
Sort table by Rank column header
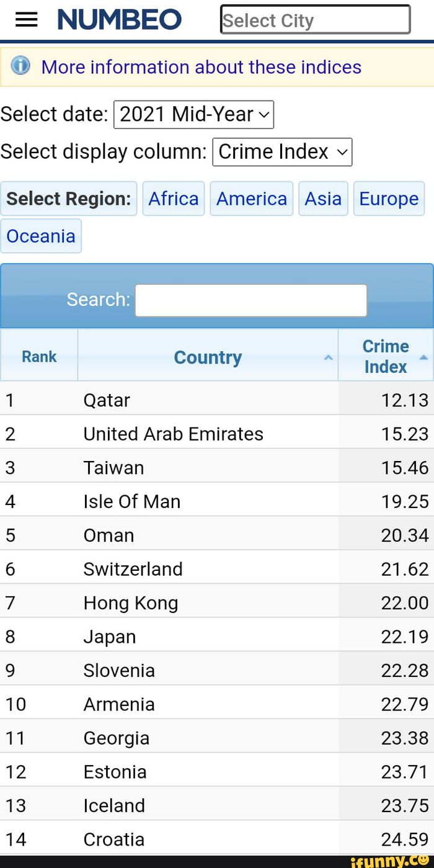coord(39,357)
